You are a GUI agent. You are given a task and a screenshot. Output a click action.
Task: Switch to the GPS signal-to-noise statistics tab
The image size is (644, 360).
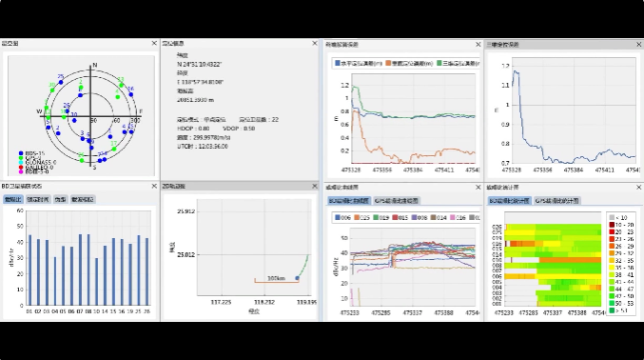pos(556,201)
